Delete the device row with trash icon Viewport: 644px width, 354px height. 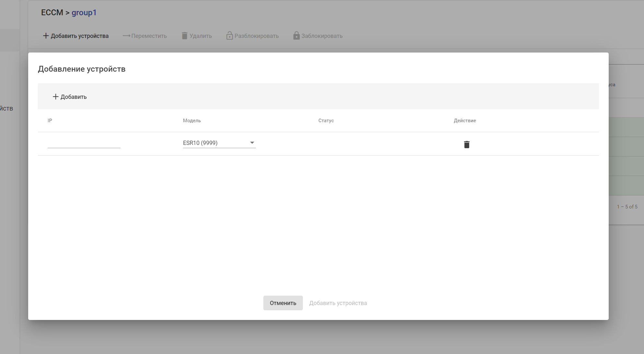click(x=466, y=145)
